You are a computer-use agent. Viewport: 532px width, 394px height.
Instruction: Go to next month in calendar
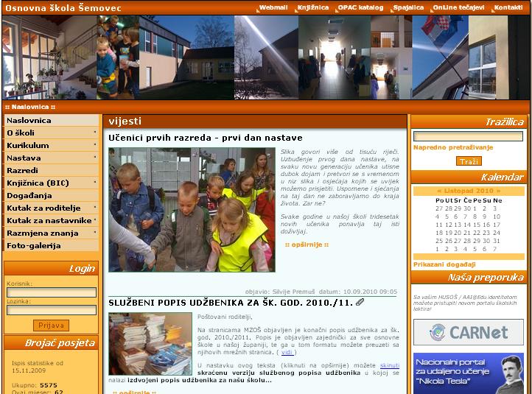(498, 191)
